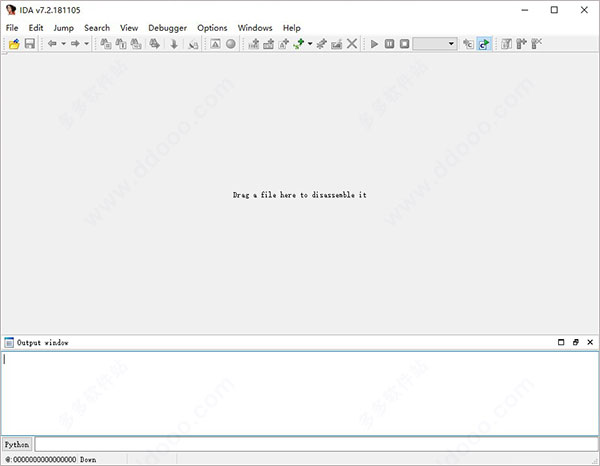Screen dimensions: 600x466
Task: Click the downward arrow toolbar icon
Action: (174, 44)
